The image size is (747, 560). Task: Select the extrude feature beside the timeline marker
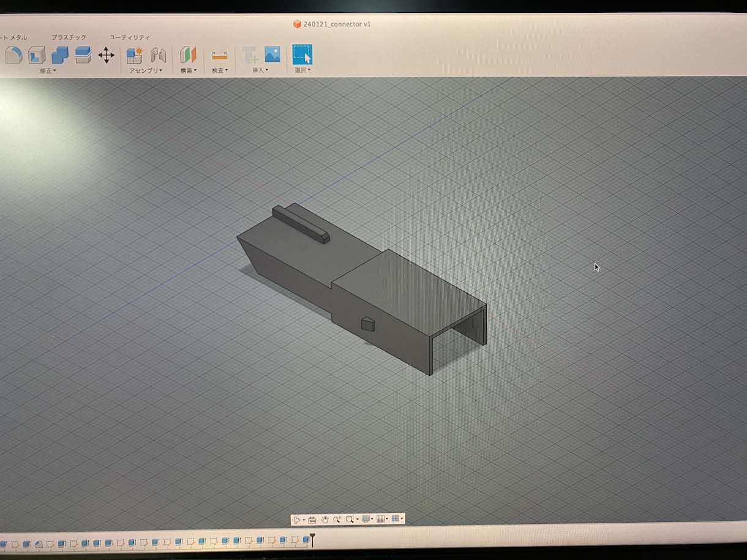pyautogui.click(x=306, y=540)
